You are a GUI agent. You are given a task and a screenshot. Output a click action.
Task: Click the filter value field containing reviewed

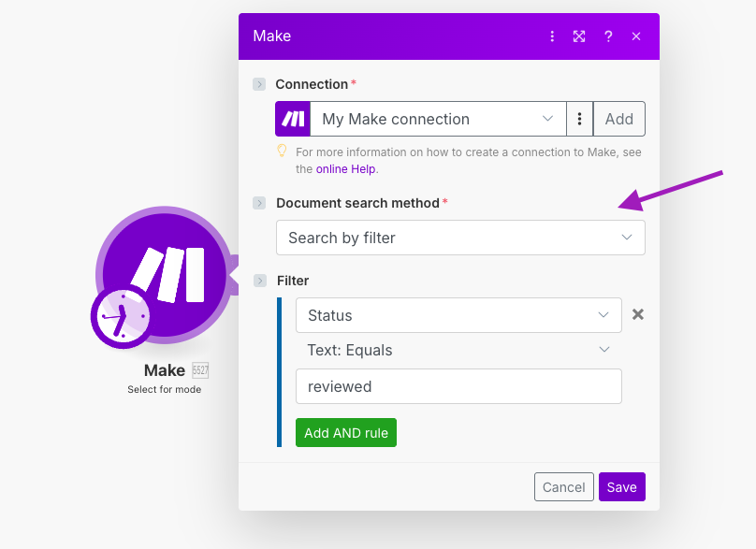coord(458,386)
